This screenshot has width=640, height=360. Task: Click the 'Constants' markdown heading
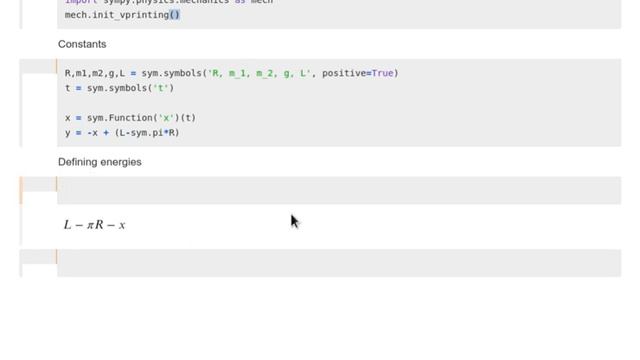(x=82, y=44)
